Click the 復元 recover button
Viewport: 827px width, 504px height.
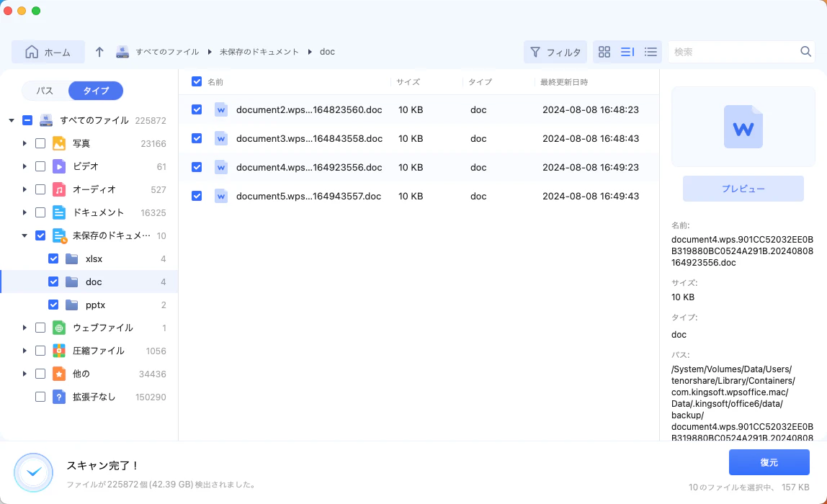tap(769, 462)
